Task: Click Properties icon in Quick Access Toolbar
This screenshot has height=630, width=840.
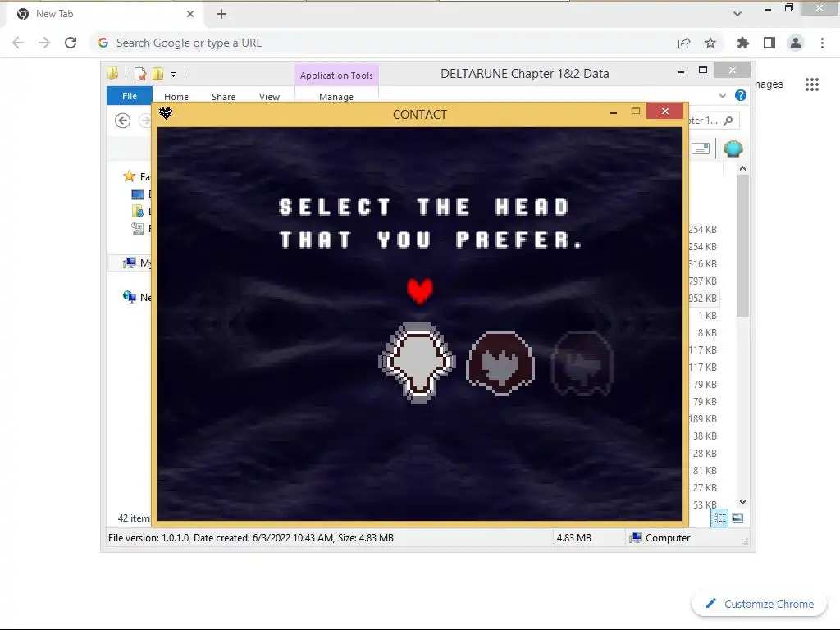Action: (140, 74)
